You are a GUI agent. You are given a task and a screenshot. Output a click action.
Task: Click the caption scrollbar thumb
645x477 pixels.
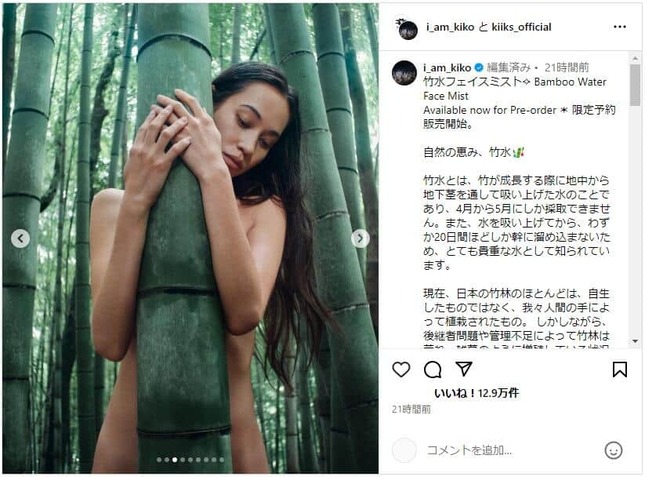point(635,85)
